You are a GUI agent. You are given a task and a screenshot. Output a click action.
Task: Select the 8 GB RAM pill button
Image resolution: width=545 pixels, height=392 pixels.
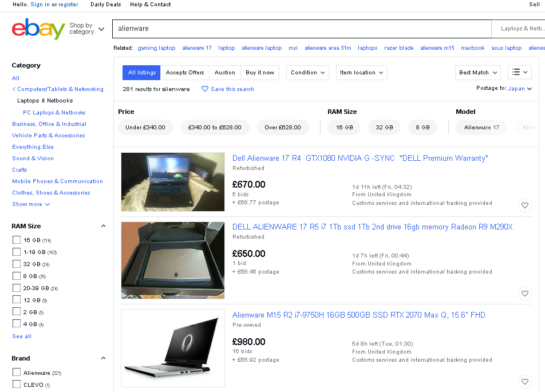click(x=422, y=128)
